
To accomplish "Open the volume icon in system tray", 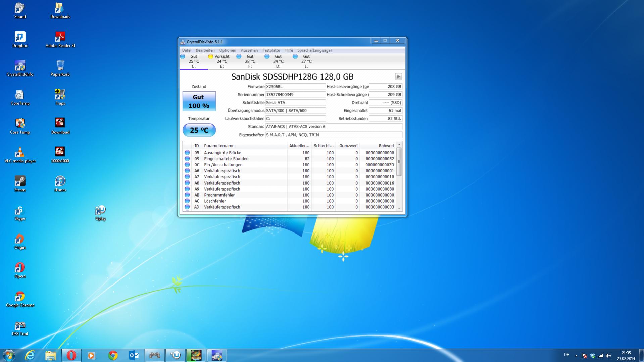I will (608, 356).
